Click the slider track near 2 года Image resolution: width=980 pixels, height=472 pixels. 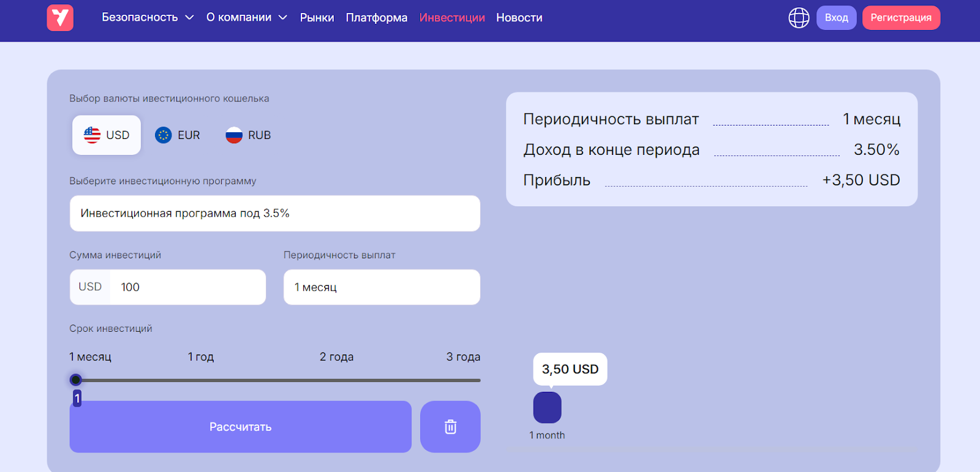(337, 380)
